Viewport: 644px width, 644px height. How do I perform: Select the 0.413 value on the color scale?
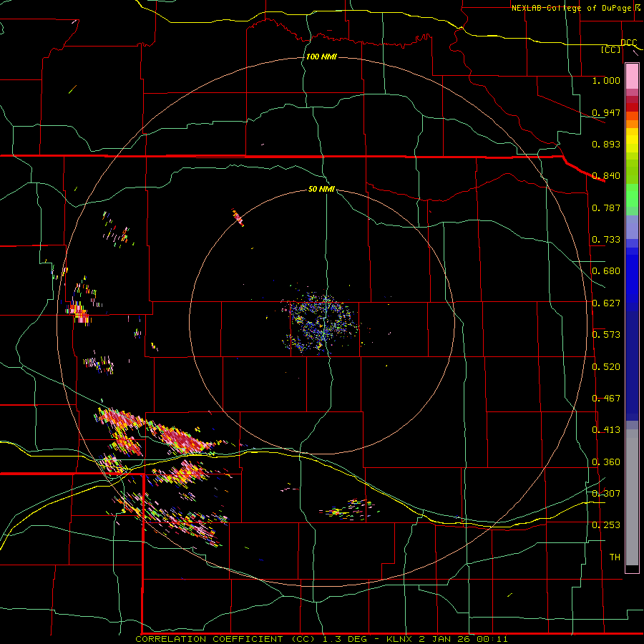(x=606, y=430)
